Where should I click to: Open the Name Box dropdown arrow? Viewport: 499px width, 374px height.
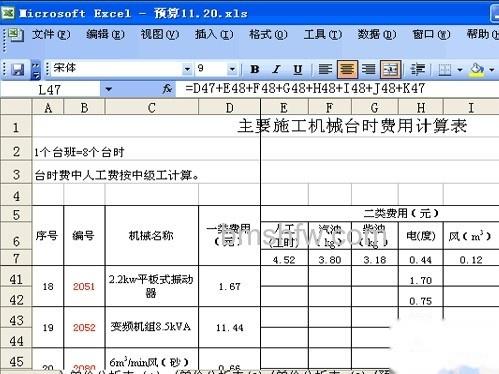108,89
